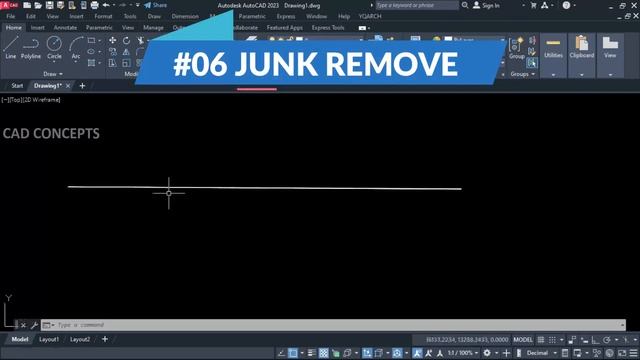The width and height of the screenshot is (640, 360).
Task: Toggle the annotation visibility button
Action: pyautogui.click(x=417, y=353)
